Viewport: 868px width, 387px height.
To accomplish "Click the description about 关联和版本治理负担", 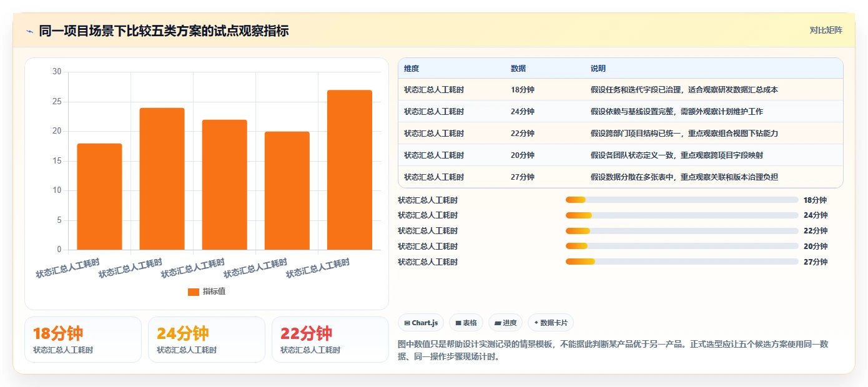I will [x=684, y=177].
